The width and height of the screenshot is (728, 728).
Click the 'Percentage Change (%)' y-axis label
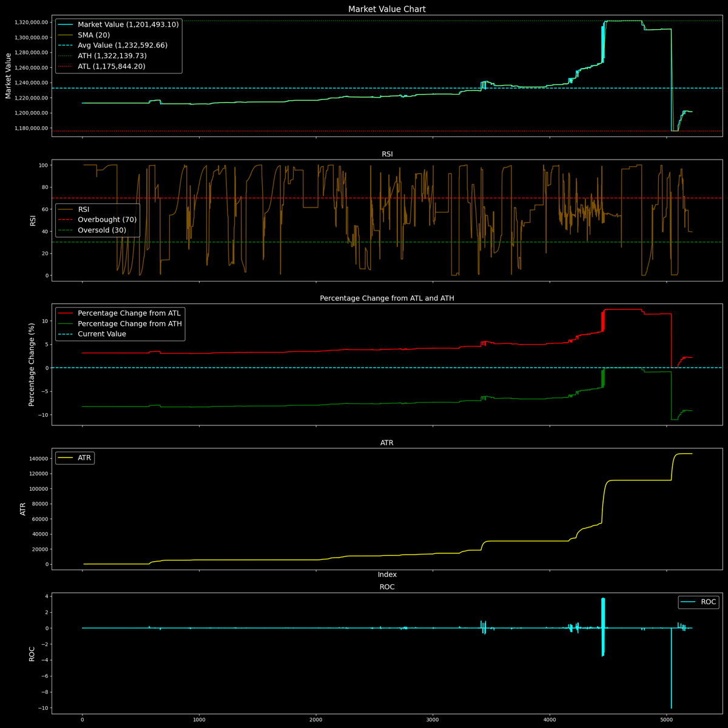click(32, 365)
